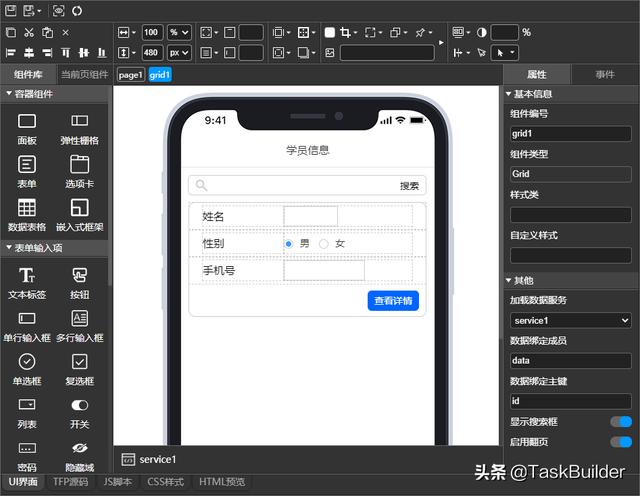This screenshot has height=496, width=640.
Task: Toggle the show search box (显示搜索框) switch
Action: pos(621,422)
